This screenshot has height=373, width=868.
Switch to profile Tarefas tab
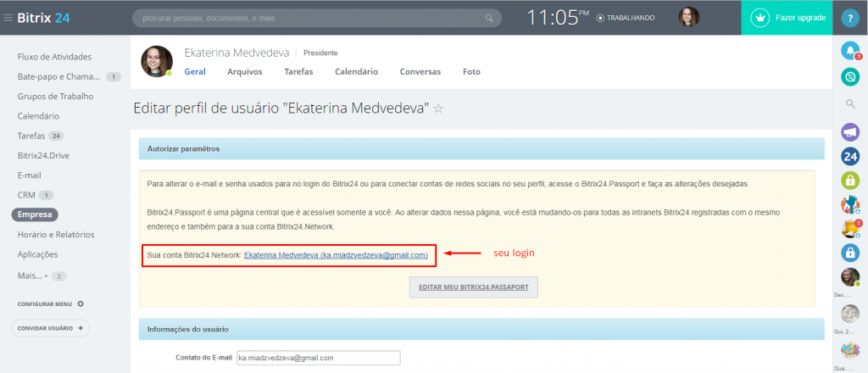298,72
